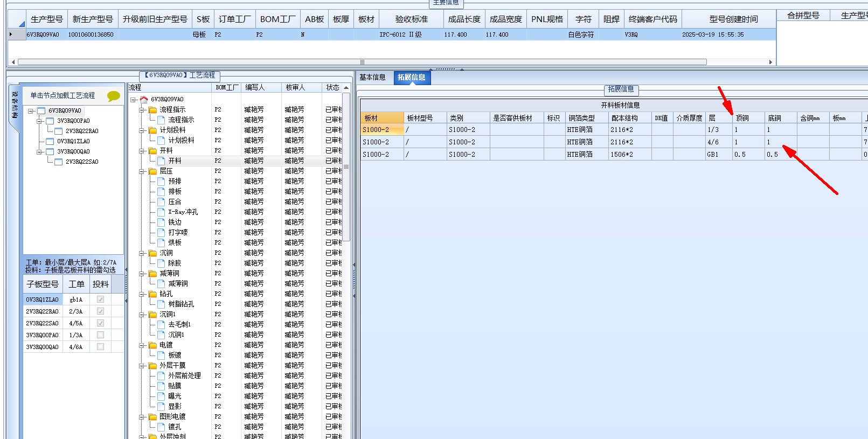The height and width of the screenshot is (439, 868).
Task: Select the 开料 process step
Action: pos(175,161)
